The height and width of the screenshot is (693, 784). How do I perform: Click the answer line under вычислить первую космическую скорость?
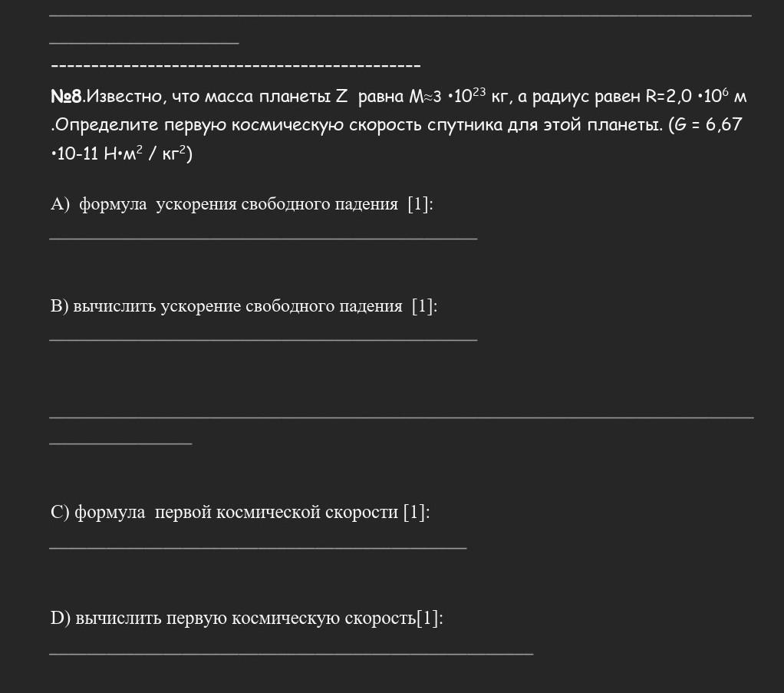point(292,653)
